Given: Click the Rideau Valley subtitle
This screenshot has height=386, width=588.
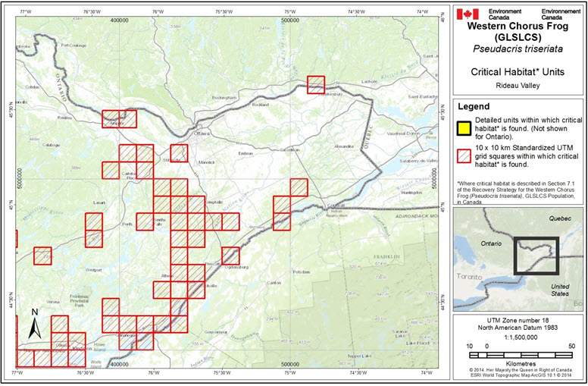Looking at the screenshot, I should (519, 86).
